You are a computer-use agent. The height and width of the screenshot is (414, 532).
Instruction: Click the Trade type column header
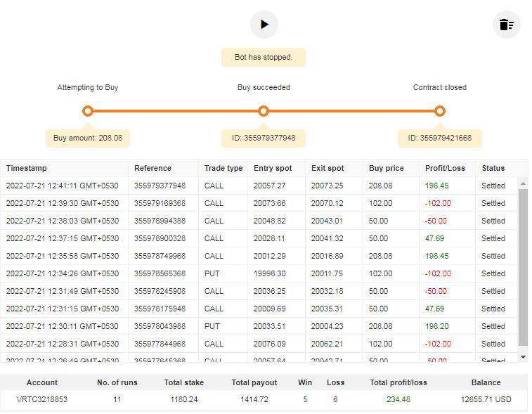223,168
